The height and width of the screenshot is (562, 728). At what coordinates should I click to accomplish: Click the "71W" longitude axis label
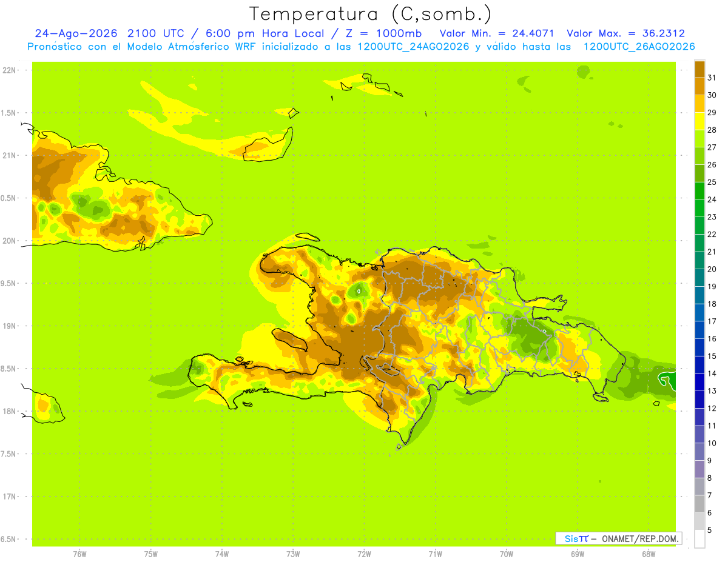pos(435,554)
